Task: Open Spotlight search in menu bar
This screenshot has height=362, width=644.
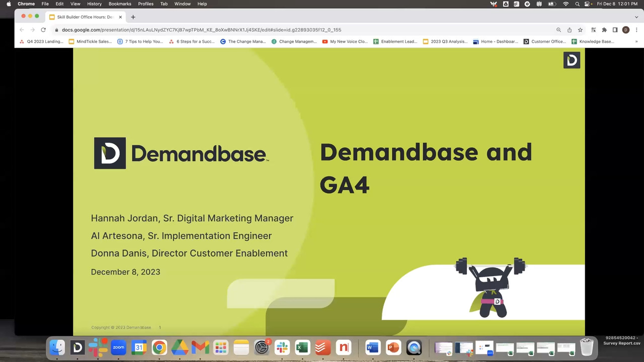Action: pos(577,4)
